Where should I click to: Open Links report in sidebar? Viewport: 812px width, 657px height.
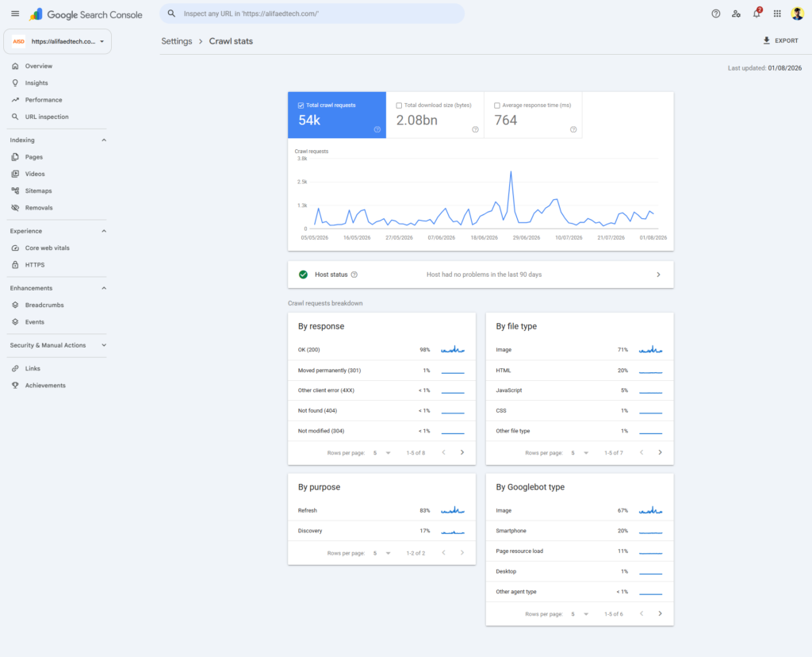click(x=33, y=368)
